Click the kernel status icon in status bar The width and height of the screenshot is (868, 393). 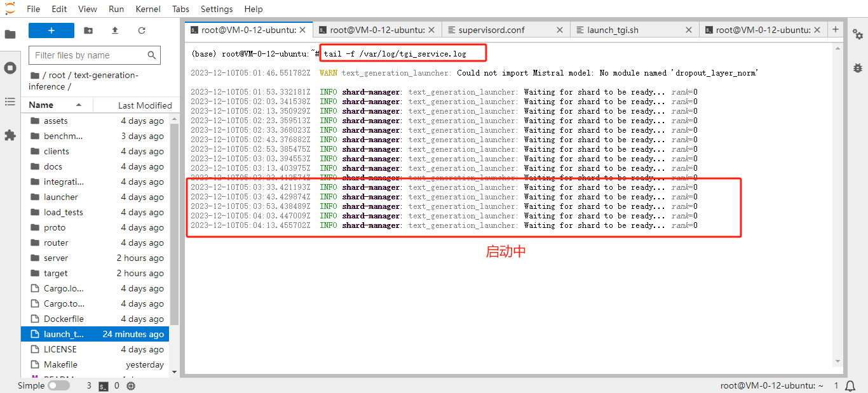pos(131,386)
